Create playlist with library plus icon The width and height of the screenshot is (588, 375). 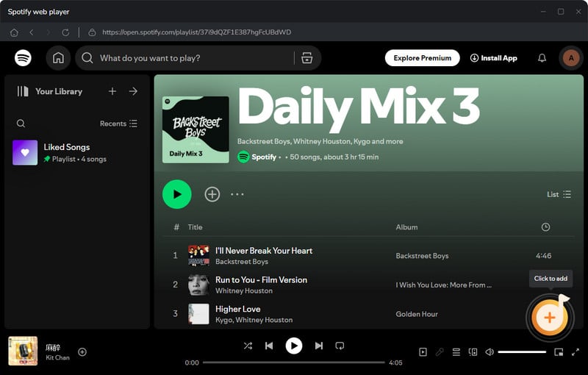pyautogui.click(x=112, y=91)
